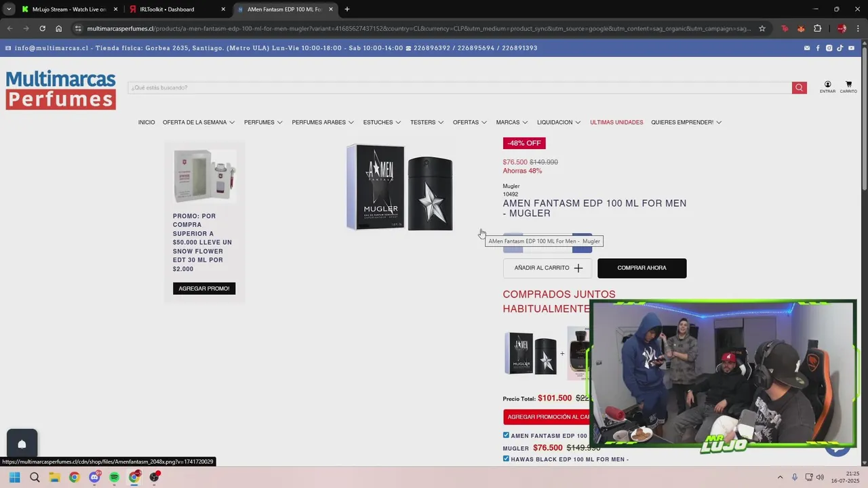
Task: Click AGREGAR PROMO! button
Action: [204, 288]
